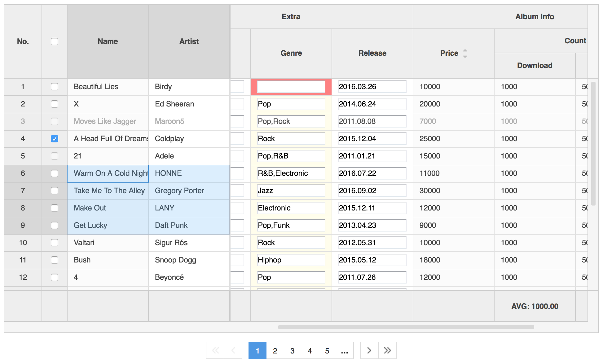This screenshot has width=603, height=364.
Task: Select the Name column header
Action: [x=108, y=41]
